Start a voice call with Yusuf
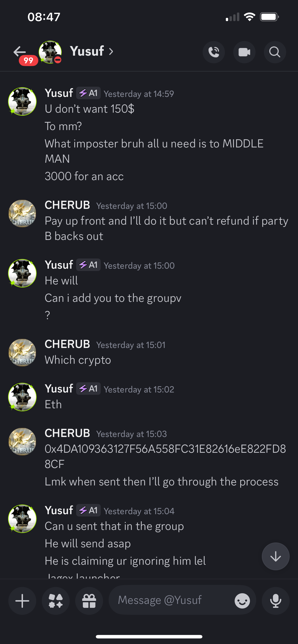The width and height of the screenshot is (298, 644). tap(214, 52)
